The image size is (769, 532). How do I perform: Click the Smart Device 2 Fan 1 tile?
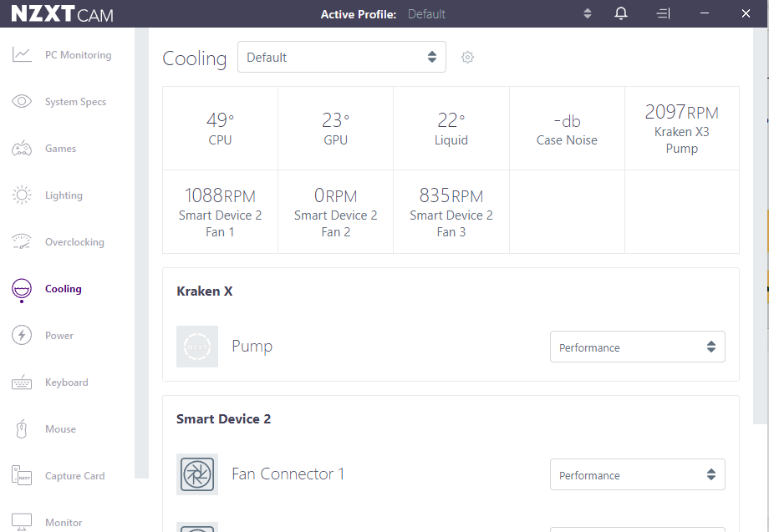click(220, 211)
